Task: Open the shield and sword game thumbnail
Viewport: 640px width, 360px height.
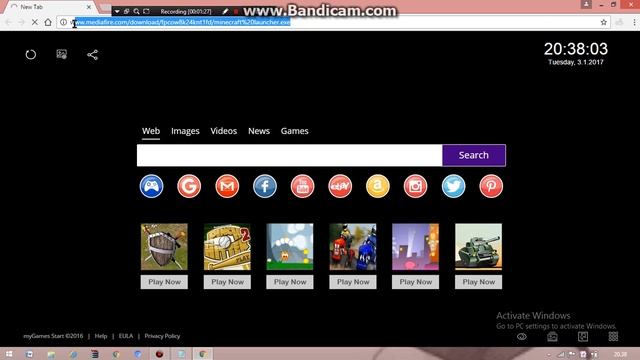Action: click(164, 247)
